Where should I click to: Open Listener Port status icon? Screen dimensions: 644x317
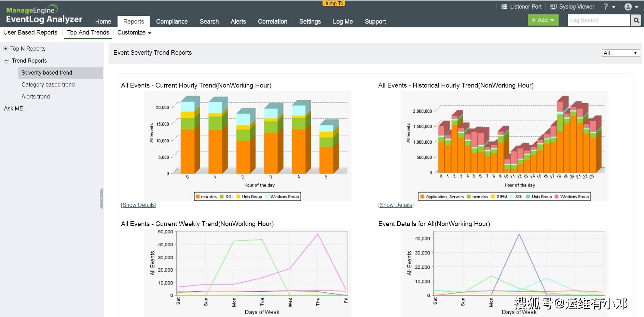504,7
